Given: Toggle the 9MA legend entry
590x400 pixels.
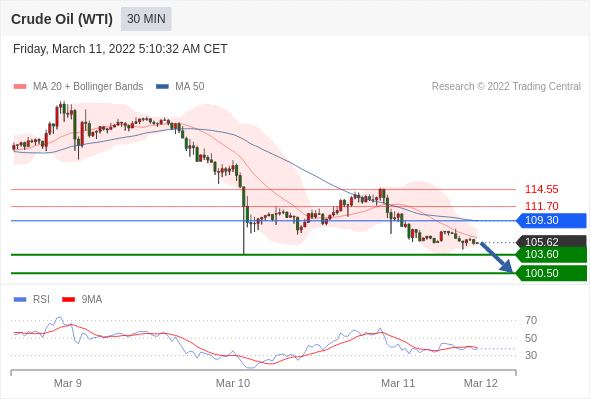Looking at the screenshot, I should [82, 300].
